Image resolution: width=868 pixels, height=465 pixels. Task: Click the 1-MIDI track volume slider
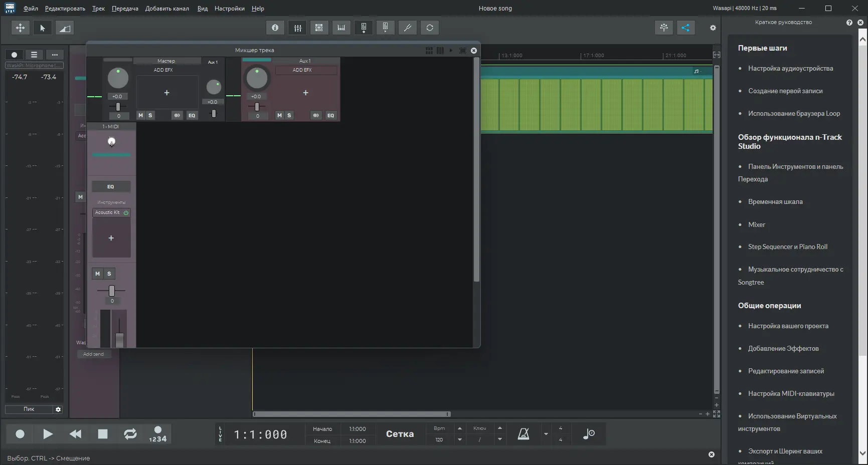(111, 290)
